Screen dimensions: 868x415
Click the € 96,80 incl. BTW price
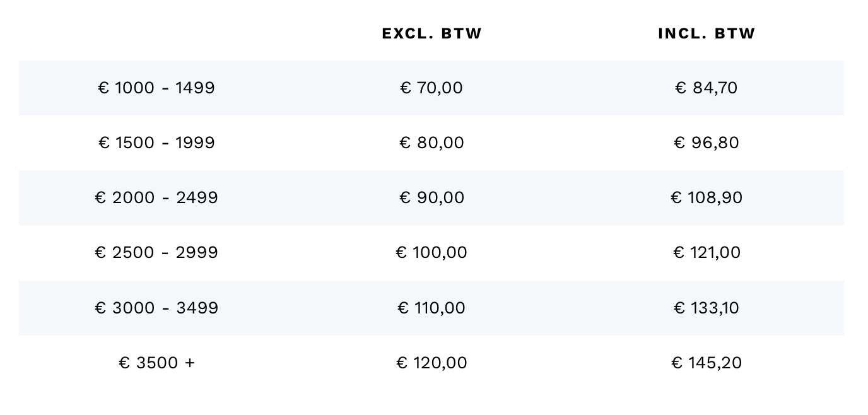tap(707, 143)
